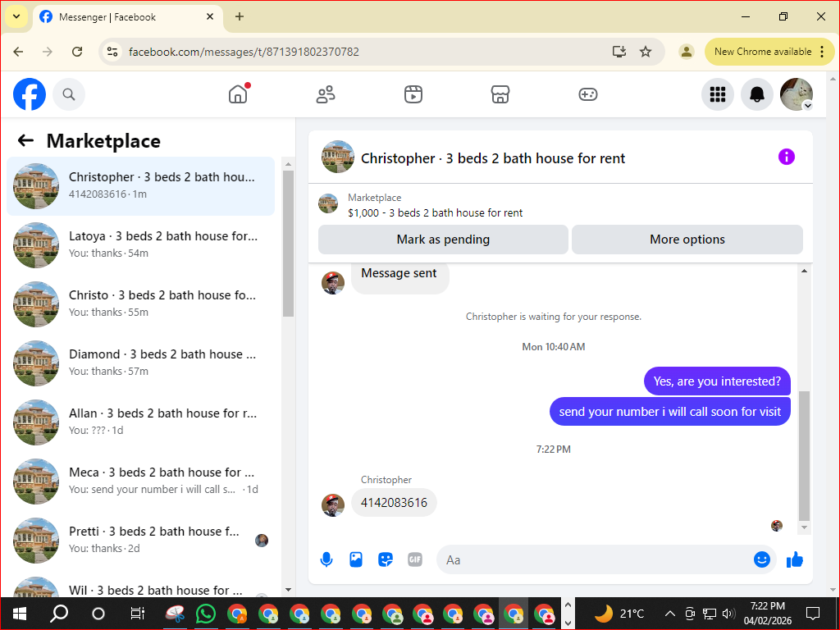840x630 pixels.
Task: Open the notifications bell
Action: click(756, 94)
